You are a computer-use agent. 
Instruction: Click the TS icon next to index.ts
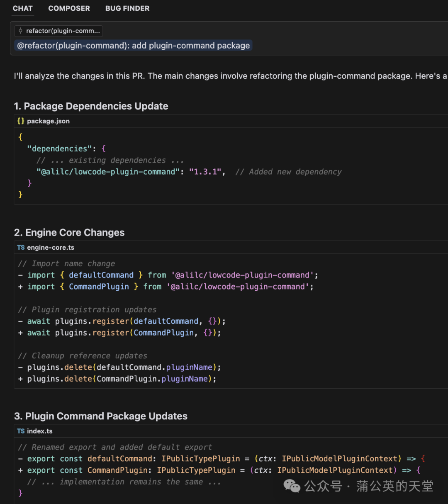point(21,431)
